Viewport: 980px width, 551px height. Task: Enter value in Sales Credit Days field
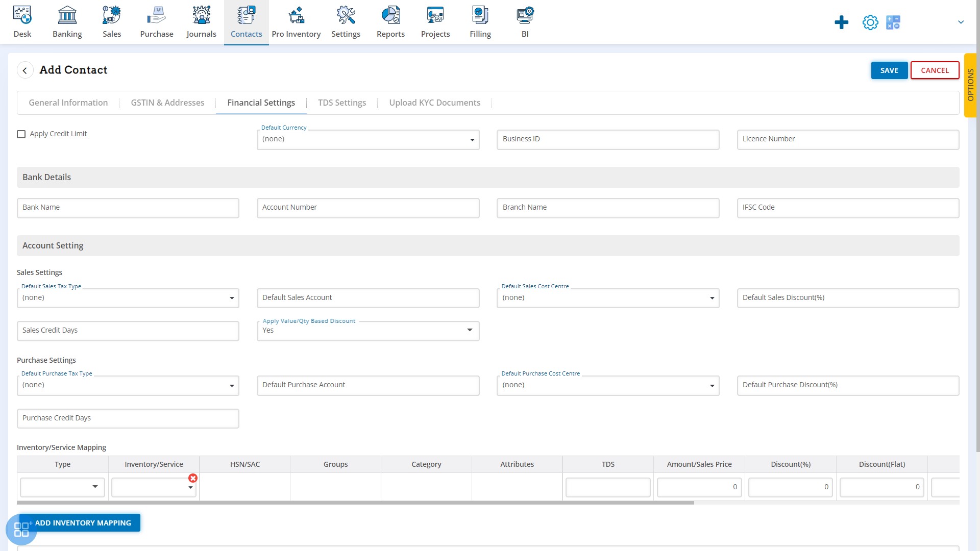tap(128, 330)
